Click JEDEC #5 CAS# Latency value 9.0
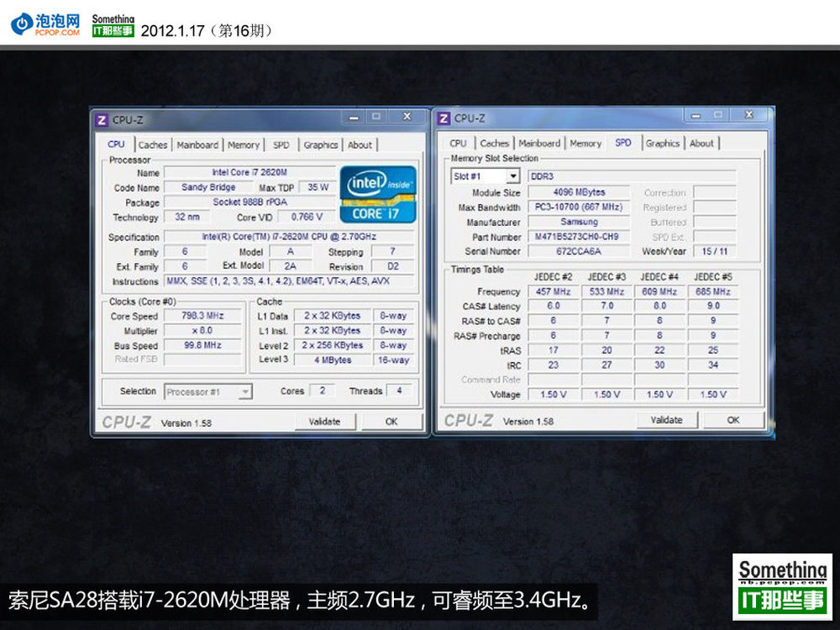Screen dimensions: 840x630 point(713,306)
